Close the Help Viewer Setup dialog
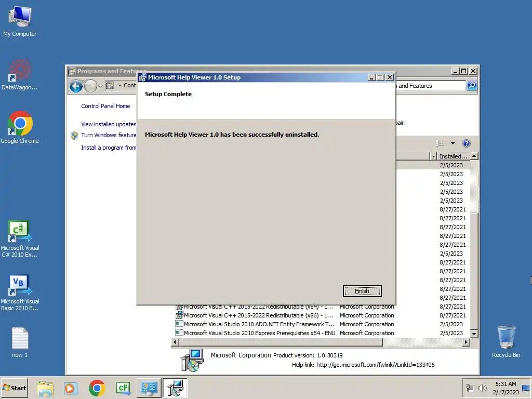Image resolution: width=532 pixels, height=399 pixels. pos(390,77)
